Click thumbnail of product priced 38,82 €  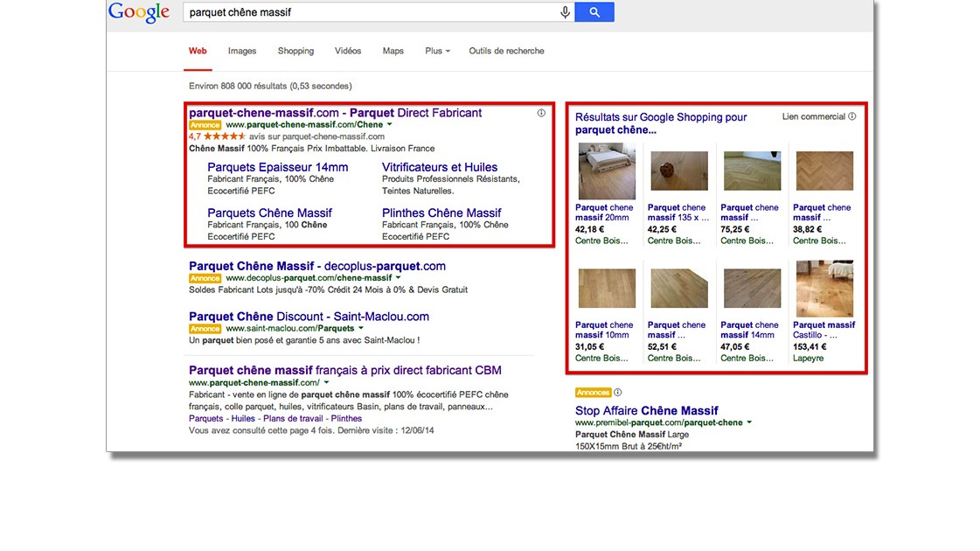(x=824, y=171)
